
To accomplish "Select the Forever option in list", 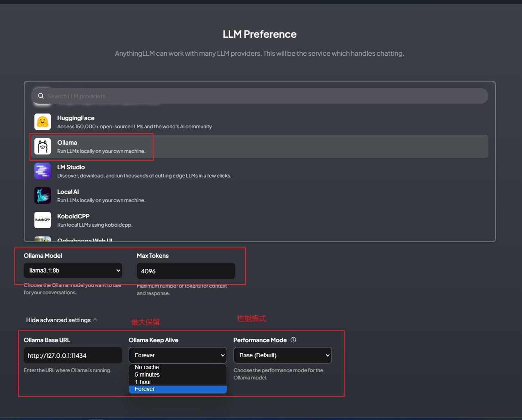I will pos(178,389).
